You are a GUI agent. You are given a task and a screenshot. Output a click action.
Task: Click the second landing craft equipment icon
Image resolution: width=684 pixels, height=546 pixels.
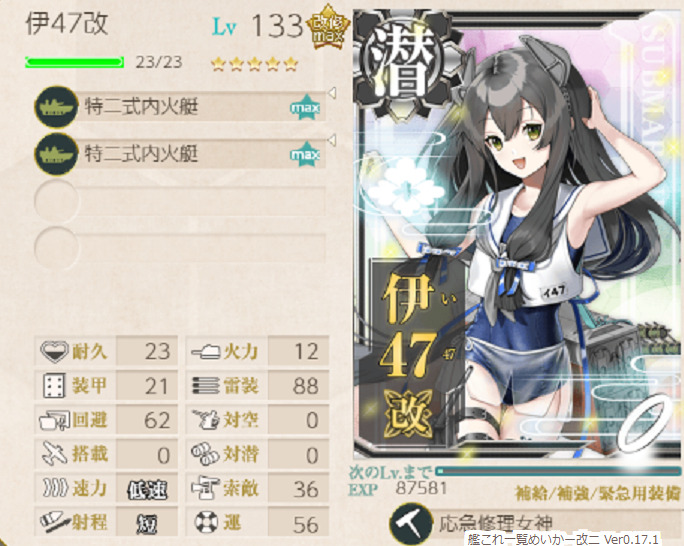(x=56, y=154)
